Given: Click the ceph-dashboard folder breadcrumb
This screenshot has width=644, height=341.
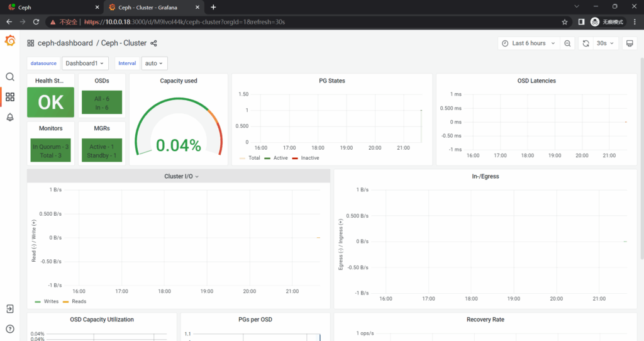Looking at the screenshot, I should point(65,43).
